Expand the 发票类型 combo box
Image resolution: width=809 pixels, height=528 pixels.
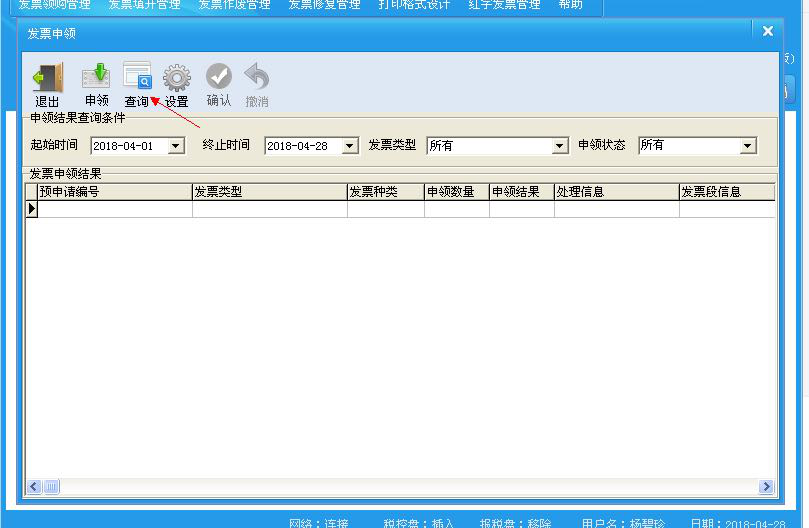tap(560, 146)
